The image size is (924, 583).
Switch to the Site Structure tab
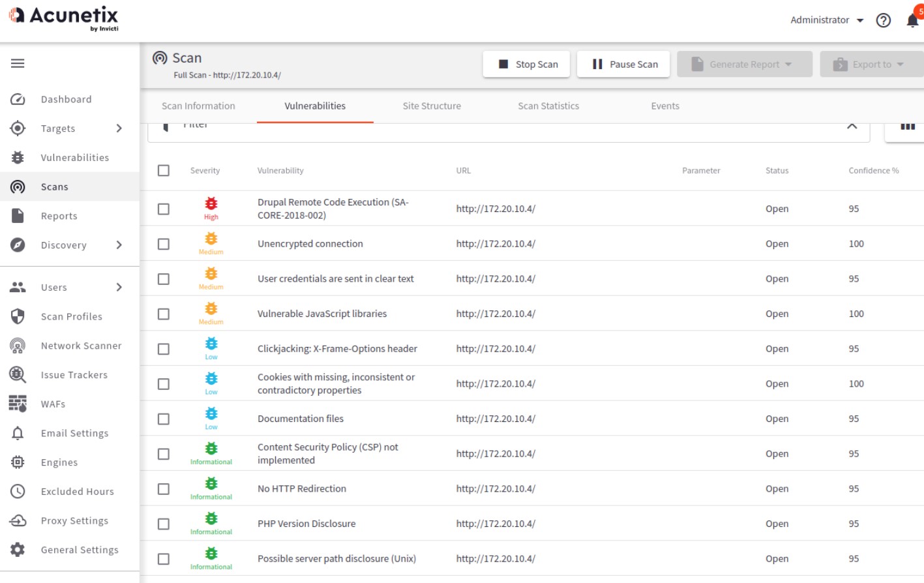coord(431,106)
